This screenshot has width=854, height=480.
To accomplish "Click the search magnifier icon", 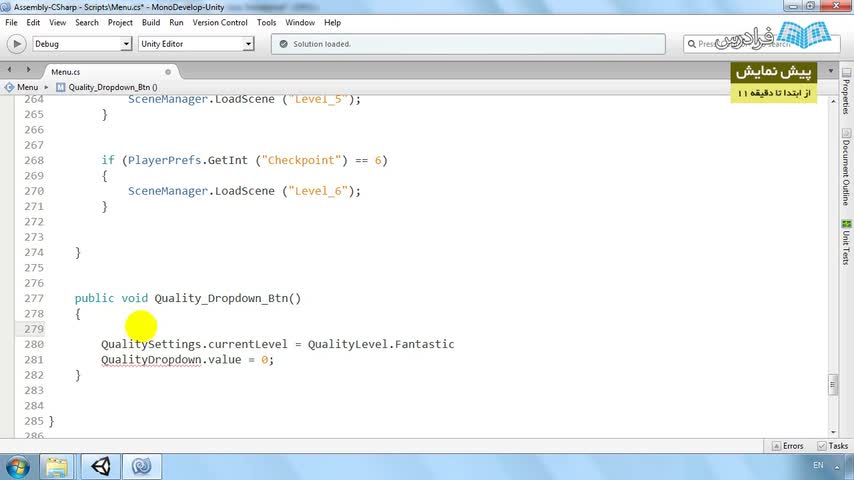I will tap(692, 44).
